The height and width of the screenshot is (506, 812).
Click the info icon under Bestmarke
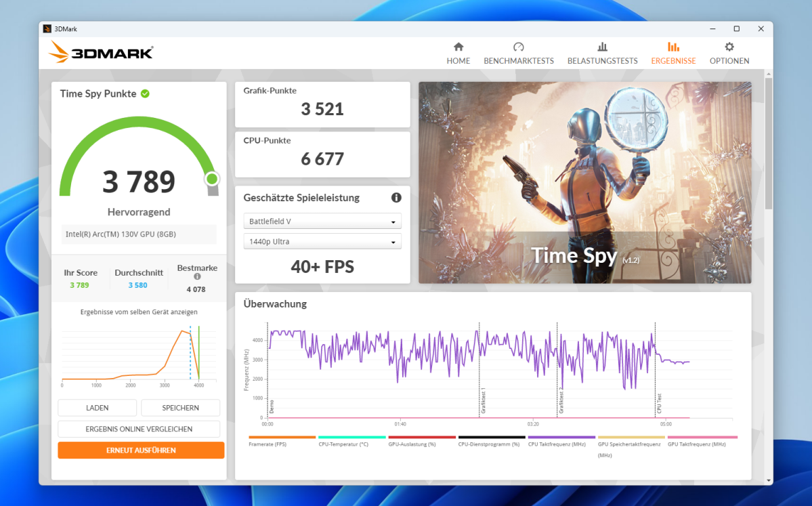point(197,276)
